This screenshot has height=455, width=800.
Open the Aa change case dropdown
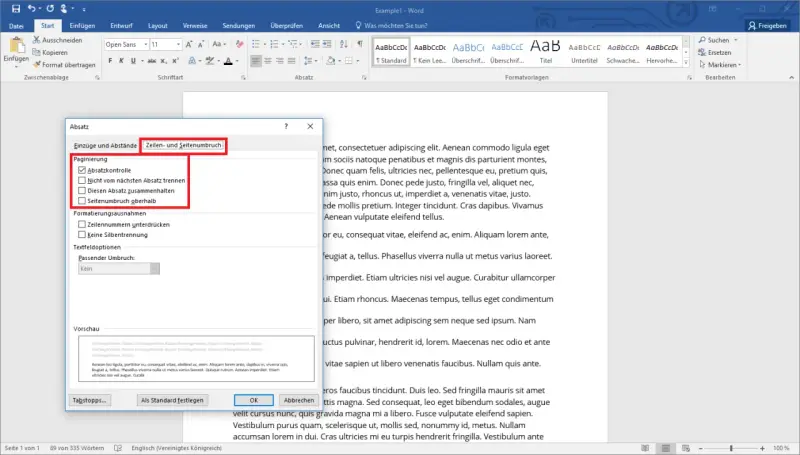(219, 44)
